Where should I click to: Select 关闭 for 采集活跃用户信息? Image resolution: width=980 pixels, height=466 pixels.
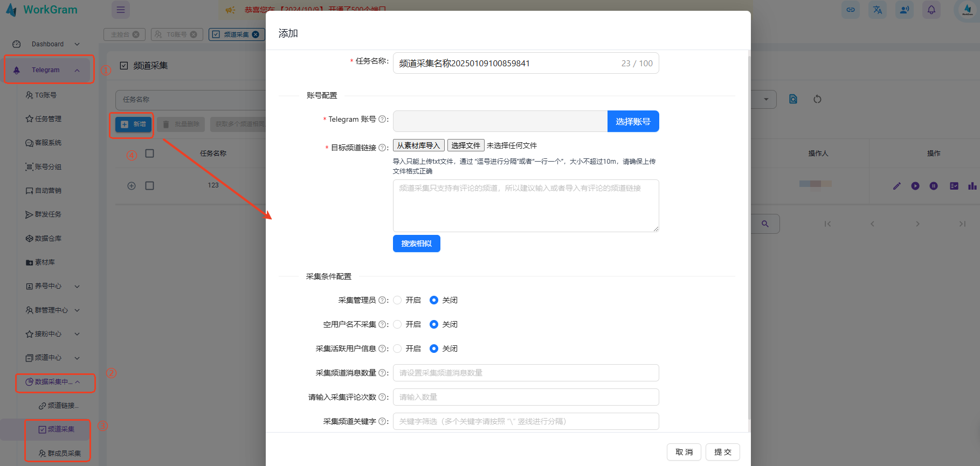[434, 349]
